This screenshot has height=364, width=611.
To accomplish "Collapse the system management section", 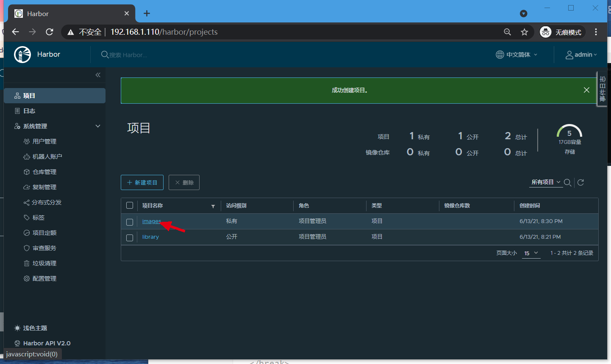I will click(x=98, y=126).
